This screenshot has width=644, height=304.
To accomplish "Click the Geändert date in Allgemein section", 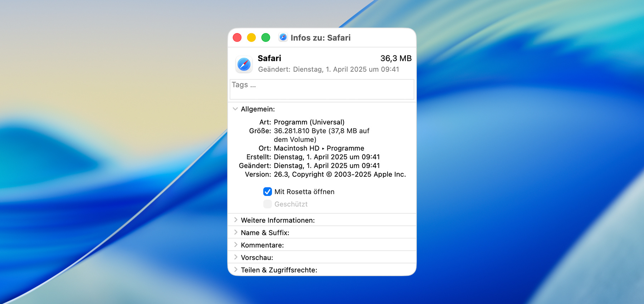I will click(x=327, y=166).
